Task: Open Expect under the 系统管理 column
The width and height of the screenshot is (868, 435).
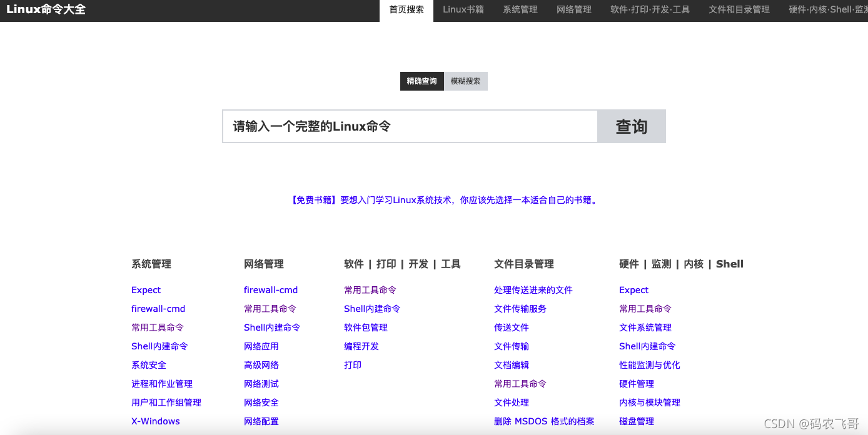Action: (x=146, y=290)
